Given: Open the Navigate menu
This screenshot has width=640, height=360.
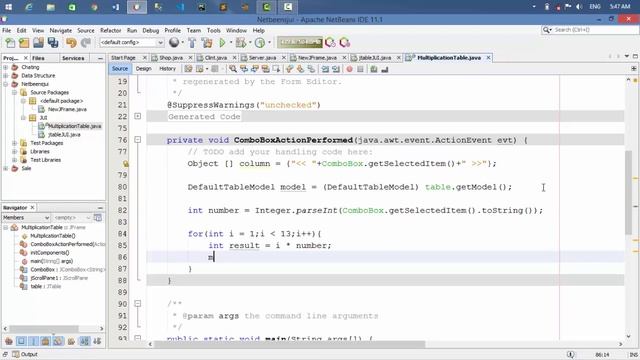Looking at the screenshot, I should click(60, 30).
